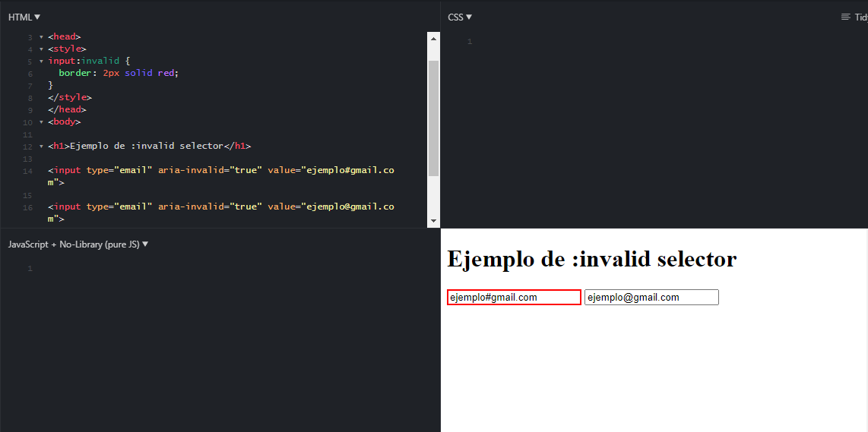Screen dimensions: 868x432
Task: Click the ejemplo@gmail.com email field
Action: tap(651, 298)
